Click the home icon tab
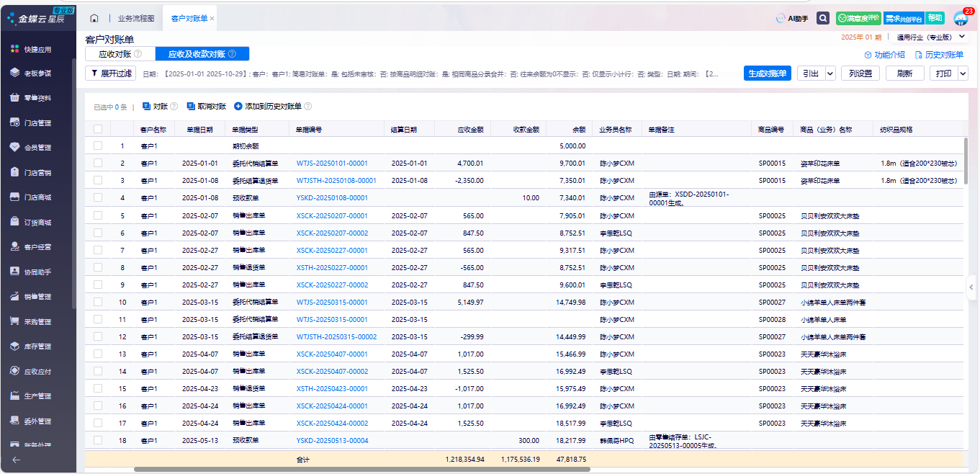 (94, 18)
